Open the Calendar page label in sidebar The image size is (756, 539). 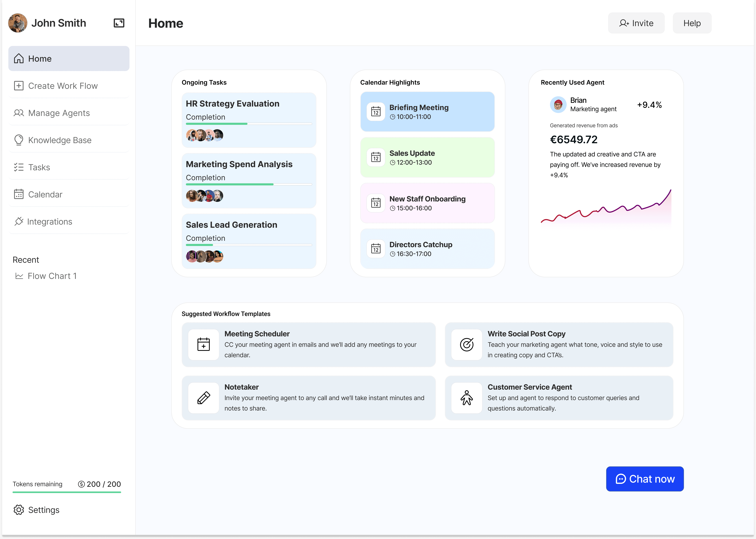click(x=45, y=195)
